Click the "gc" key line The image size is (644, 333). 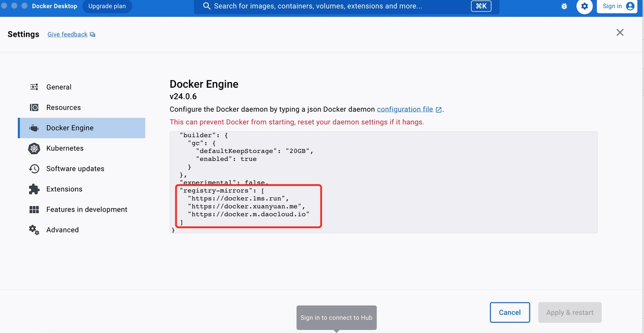[202, 143]
